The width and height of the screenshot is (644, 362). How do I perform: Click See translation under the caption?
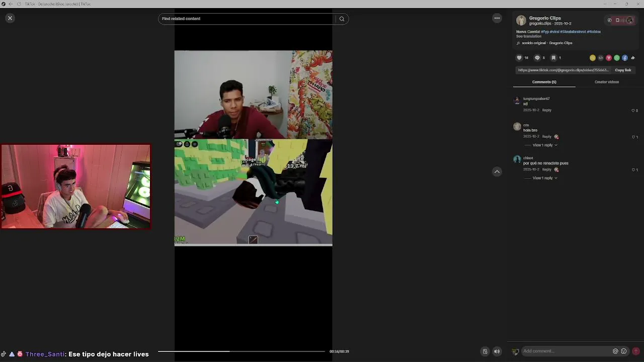529,36
